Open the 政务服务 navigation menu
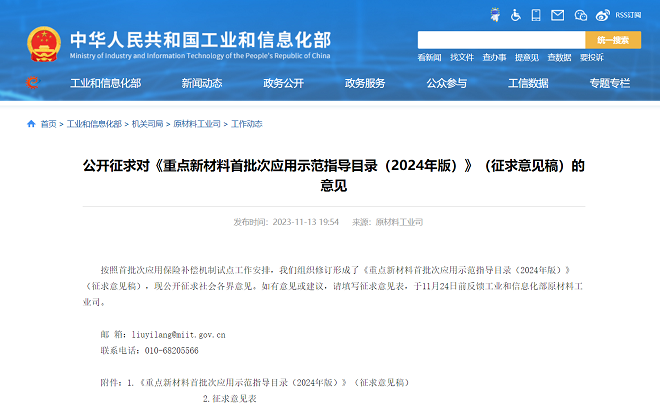This screenshot has height=416, width=660. pyautogui.click(x=364, y=83)
